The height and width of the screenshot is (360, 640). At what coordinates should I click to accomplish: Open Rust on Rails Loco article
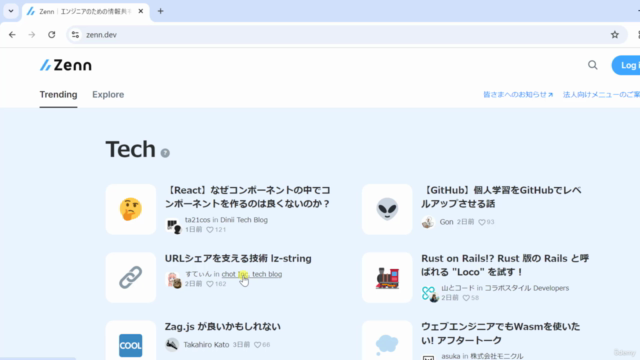pyautogui.click(x=505, y=265)
